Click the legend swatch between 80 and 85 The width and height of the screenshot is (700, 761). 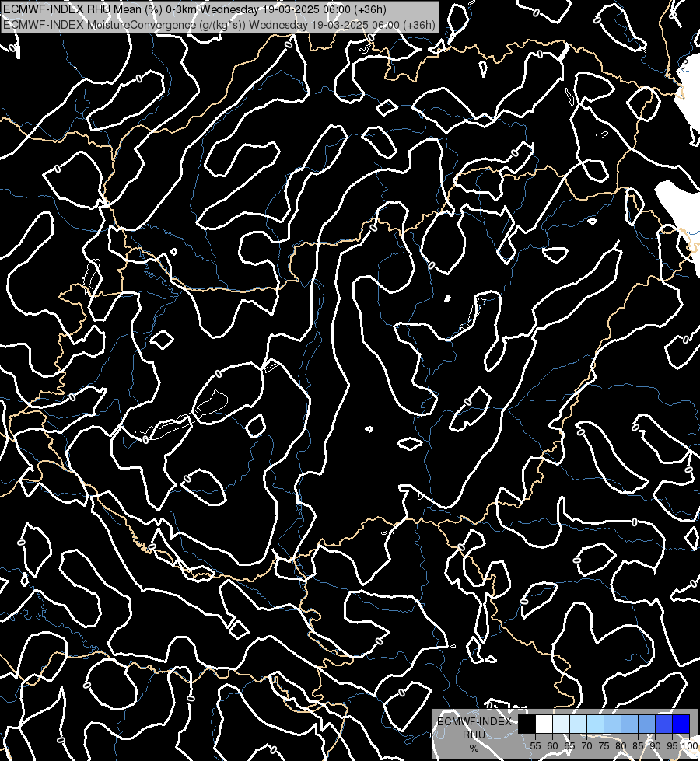pyautogui.click(x=629, y=724)
